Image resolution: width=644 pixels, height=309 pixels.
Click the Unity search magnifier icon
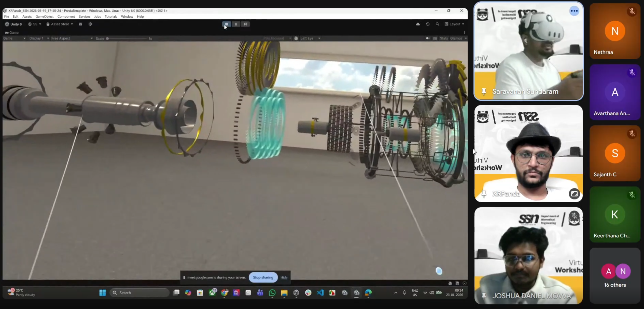(437, 24)
